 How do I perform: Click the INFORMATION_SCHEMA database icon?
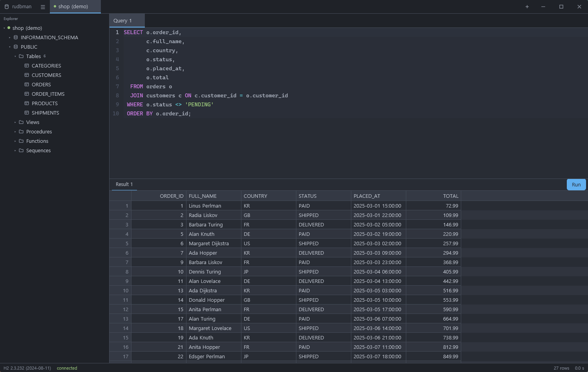[16, 37]
